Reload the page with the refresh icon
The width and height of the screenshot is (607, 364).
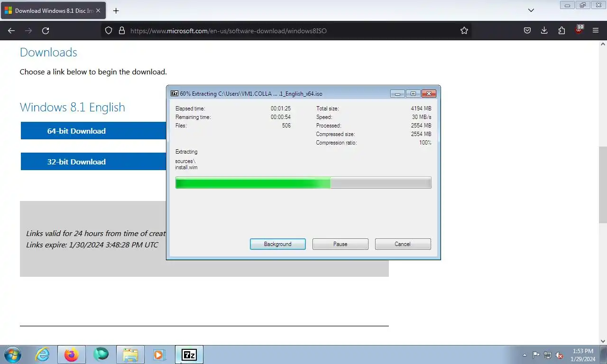tap(46, 30)
